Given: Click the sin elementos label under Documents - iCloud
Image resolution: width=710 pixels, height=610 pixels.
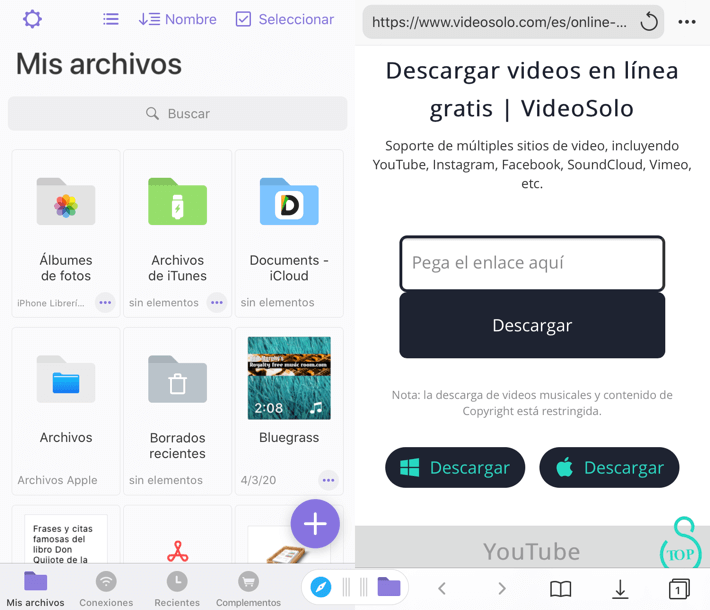Looking at the screenshot, I should pyautogui.click(x=277, y=303).
